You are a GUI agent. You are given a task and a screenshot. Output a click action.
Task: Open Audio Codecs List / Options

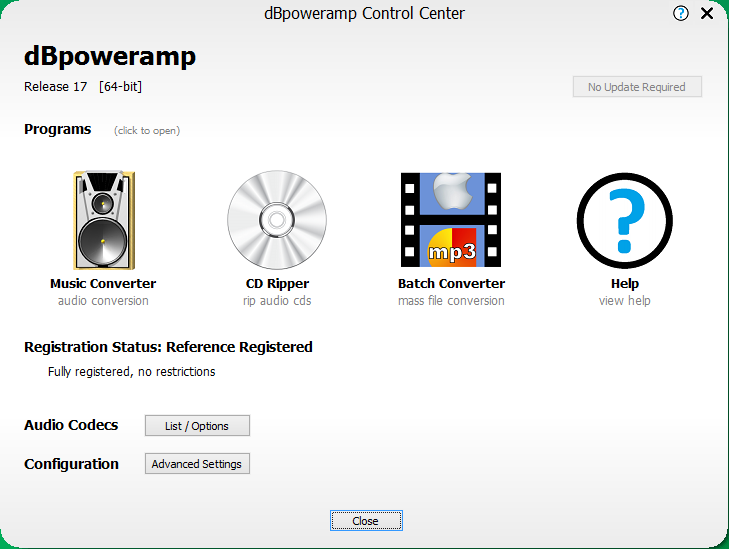click(197, 426)
